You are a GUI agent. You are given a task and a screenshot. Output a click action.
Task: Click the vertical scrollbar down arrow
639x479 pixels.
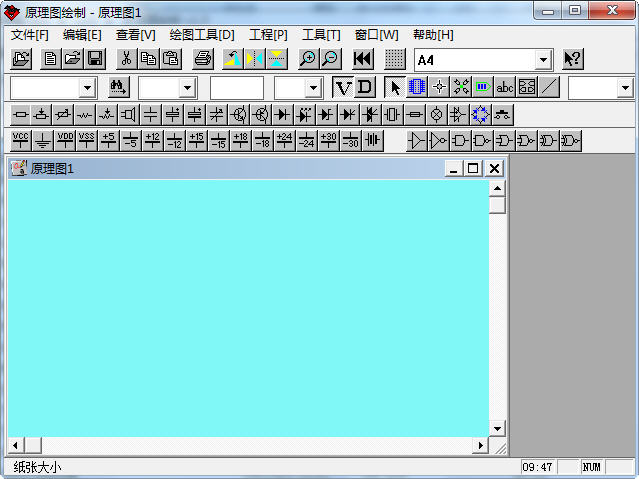497,428
